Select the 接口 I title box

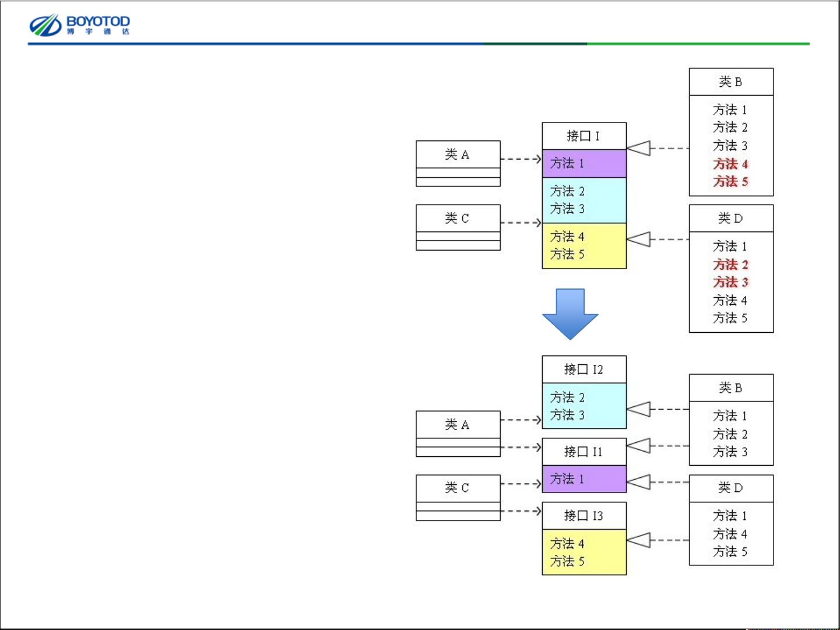pos(584,136)
